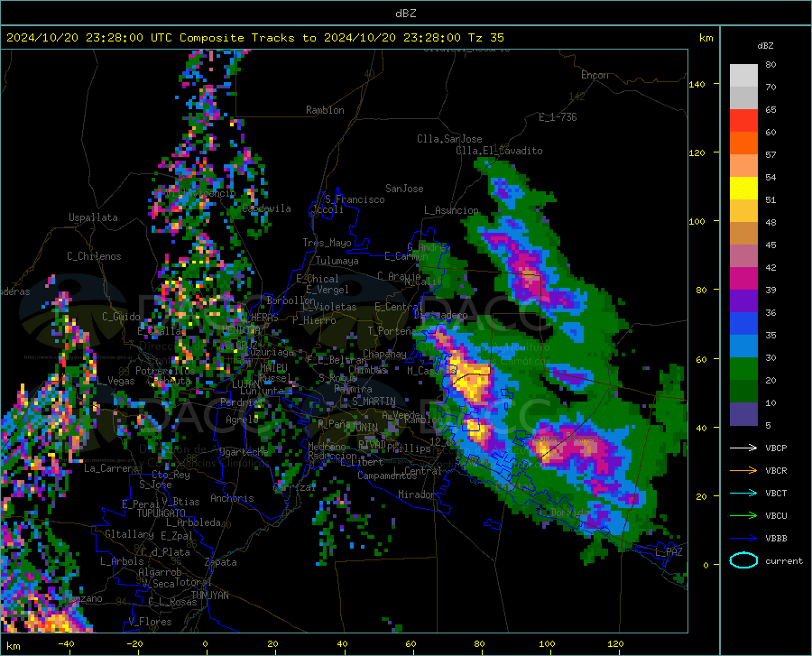Click the Capdevila place label
Image resolution: width=812 pixels, height=656 pixels.
coord(266,208)
